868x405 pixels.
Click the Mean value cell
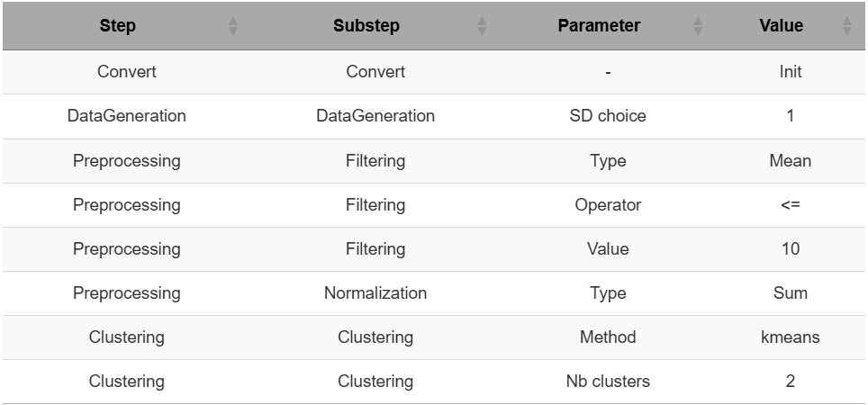pyautogui.click(x=791, y=160)
